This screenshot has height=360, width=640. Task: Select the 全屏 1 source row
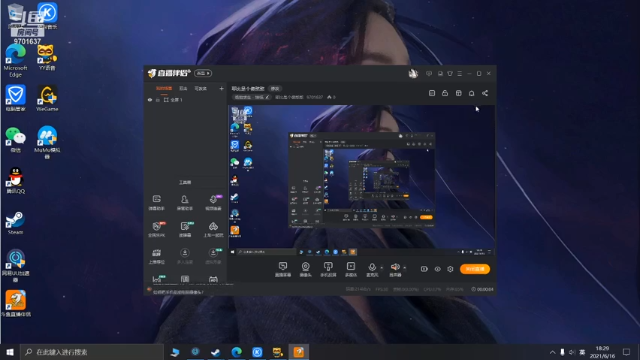(x=186, y=100)
